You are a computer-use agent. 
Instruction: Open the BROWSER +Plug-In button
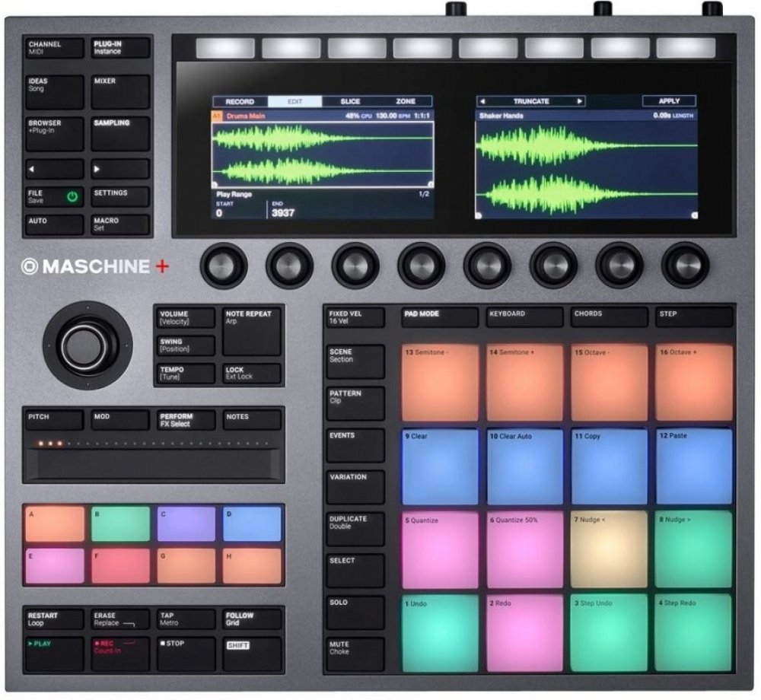tap(55, 133)
